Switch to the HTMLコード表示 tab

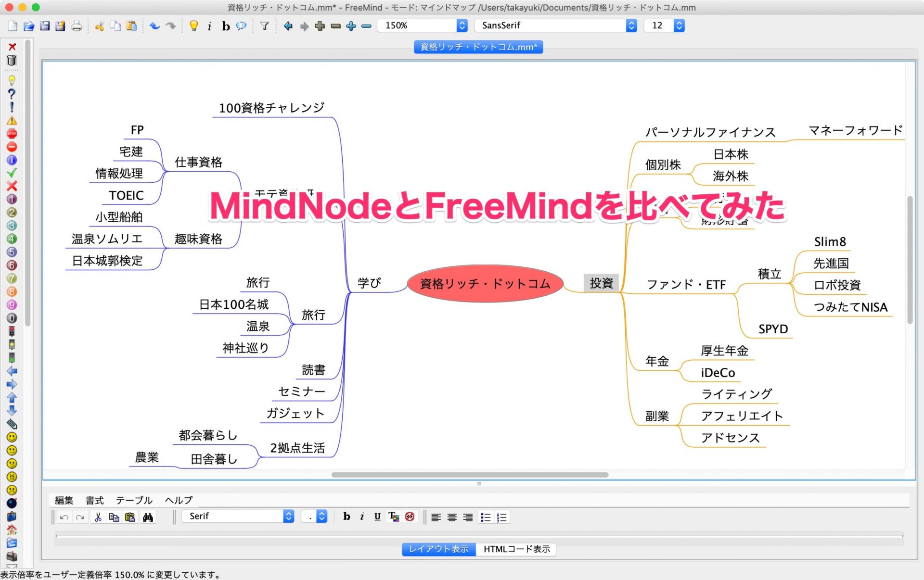(516, 549)
